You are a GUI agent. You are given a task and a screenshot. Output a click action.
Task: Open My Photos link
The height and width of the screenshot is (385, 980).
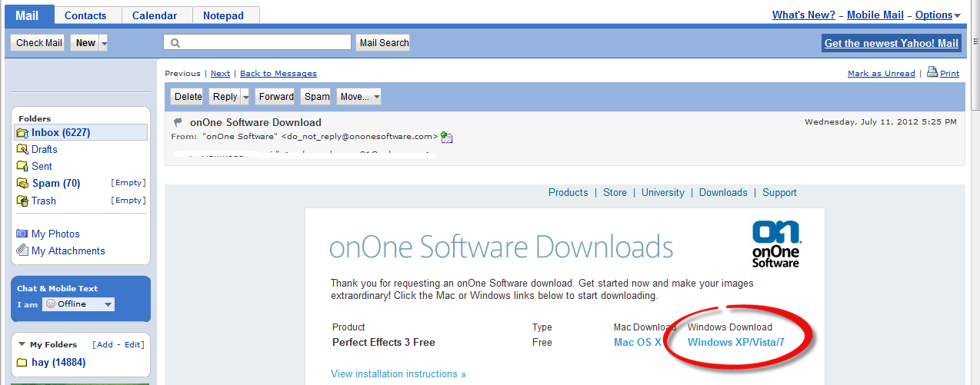(55, 234)
